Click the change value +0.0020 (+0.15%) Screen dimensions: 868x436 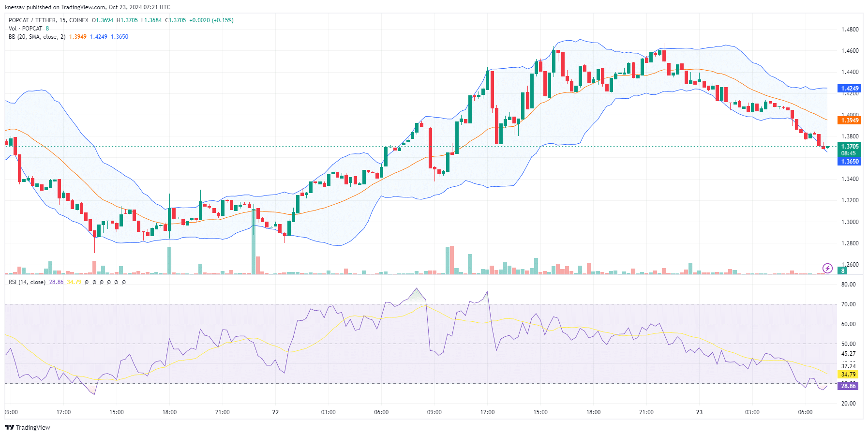click(x=211, y=20)
